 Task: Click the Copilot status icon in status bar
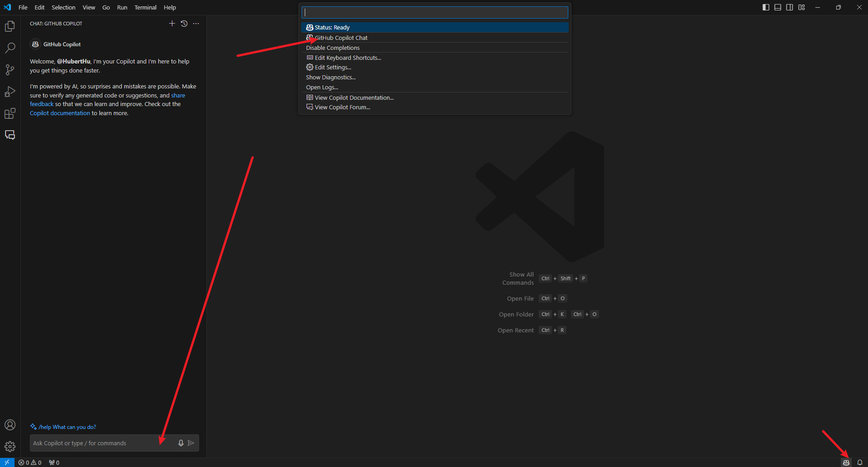point(846,462)
